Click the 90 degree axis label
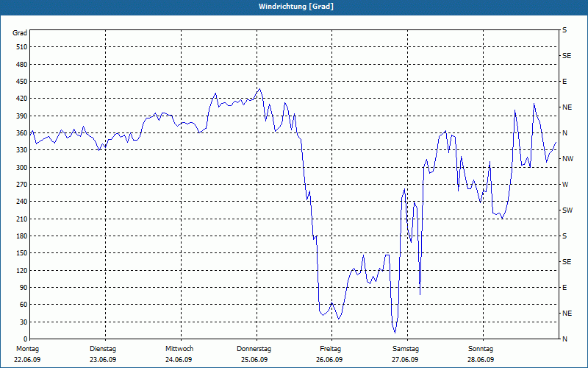 [x=24, y=288]
